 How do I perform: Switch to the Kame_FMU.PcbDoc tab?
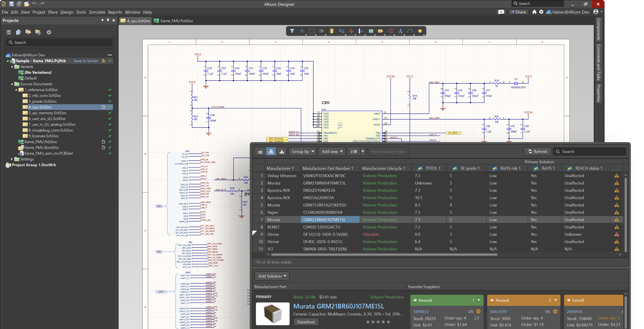tap(173, 21)
